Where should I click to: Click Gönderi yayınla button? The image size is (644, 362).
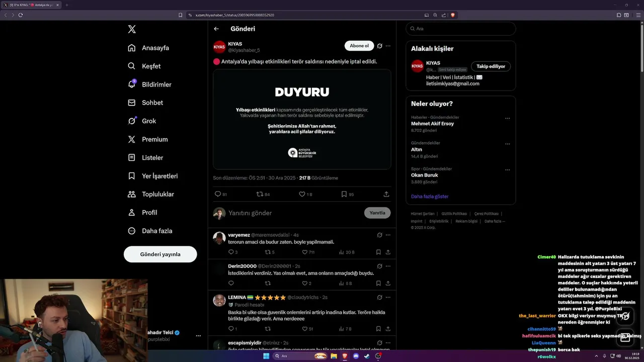[x=160, y=254]
